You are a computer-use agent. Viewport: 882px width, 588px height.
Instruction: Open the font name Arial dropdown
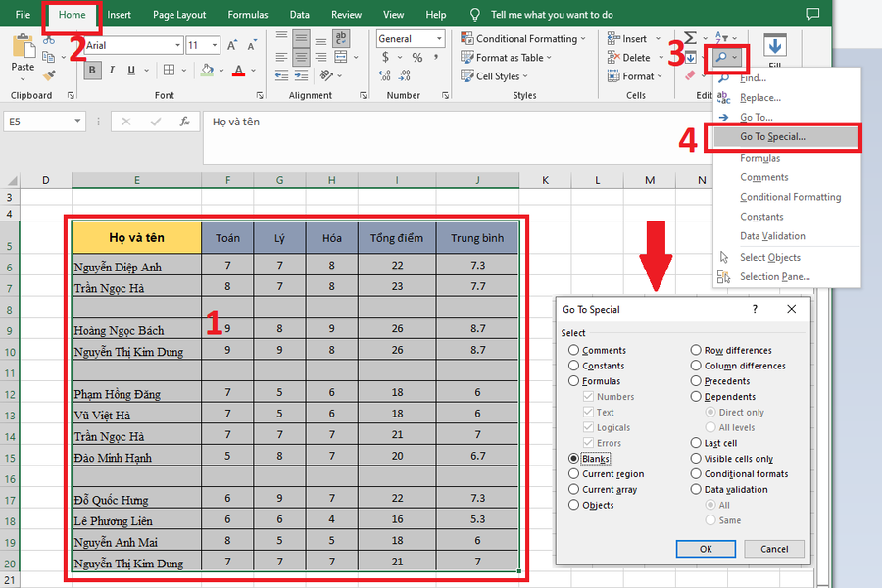tap(177, 46)
